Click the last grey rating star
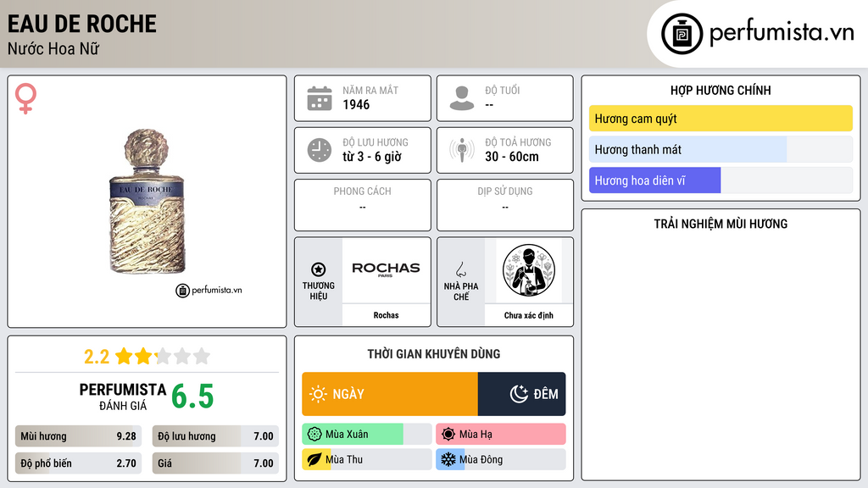 202,356
